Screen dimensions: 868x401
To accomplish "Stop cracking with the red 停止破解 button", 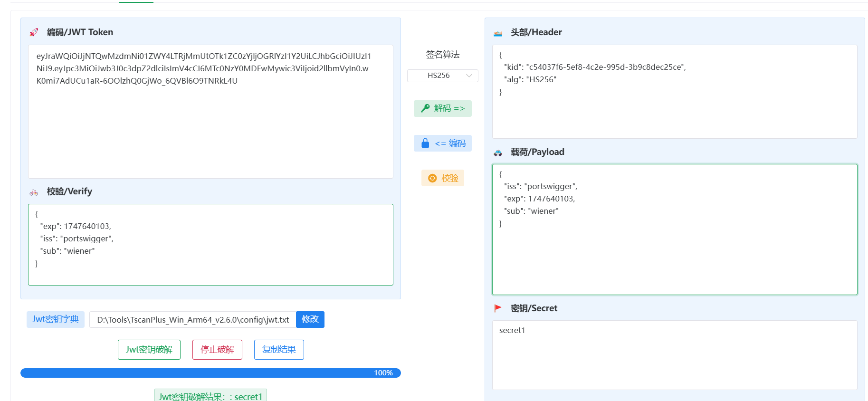I will tap(217, 350).
